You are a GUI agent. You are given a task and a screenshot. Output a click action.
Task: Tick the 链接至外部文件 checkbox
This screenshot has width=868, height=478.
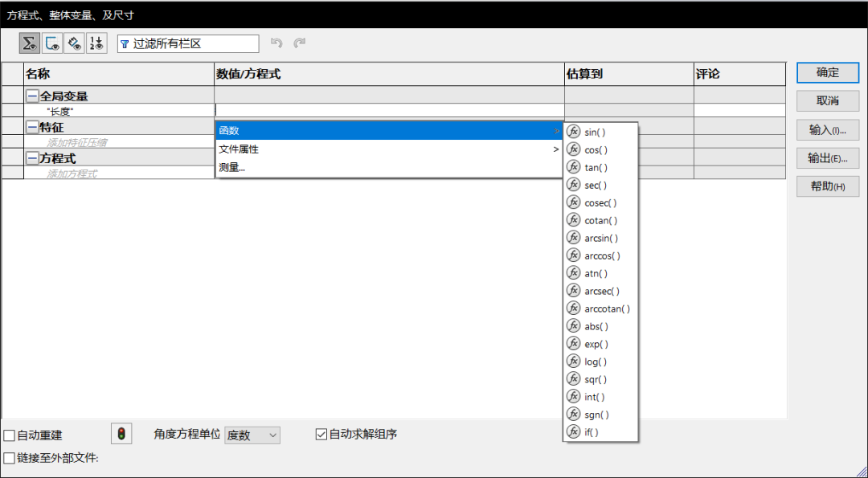tap(10, 458)
